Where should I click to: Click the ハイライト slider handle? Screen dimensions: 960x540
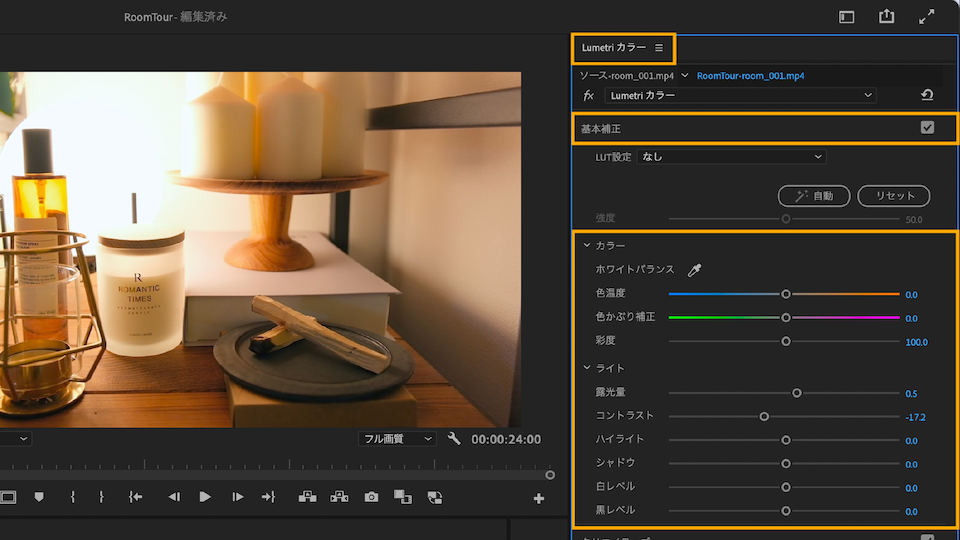point(786,440)
